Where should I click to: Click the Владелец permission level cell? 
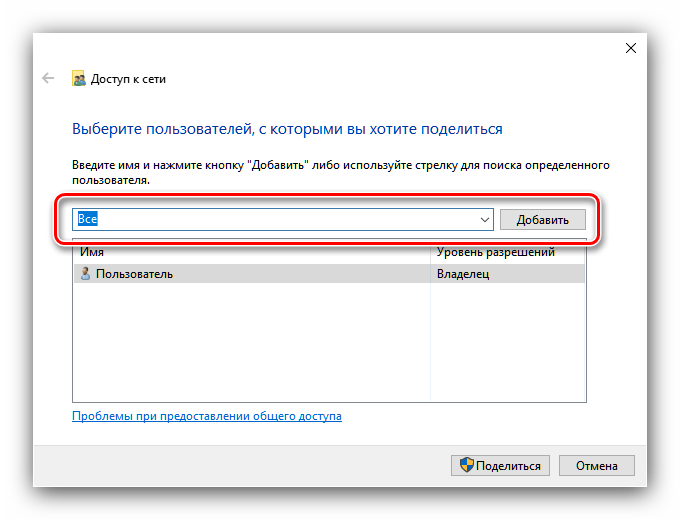click(463, 274)
